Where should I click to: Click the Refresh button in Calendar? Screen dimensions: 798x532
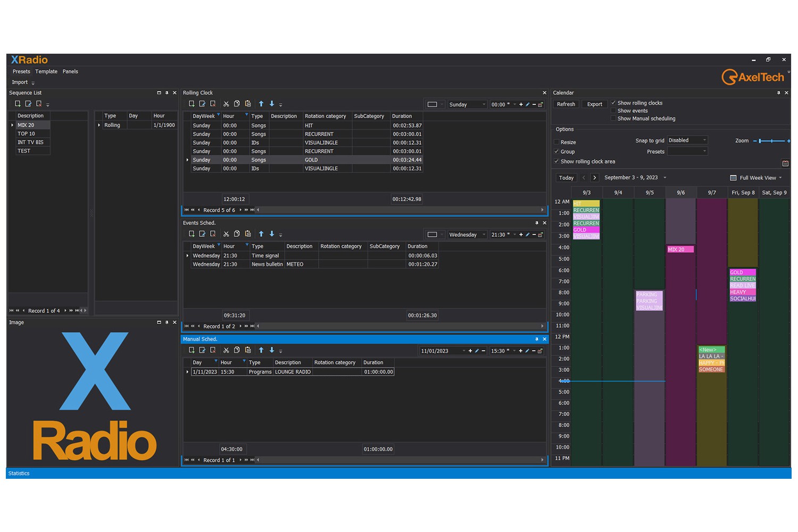(566, 104)
